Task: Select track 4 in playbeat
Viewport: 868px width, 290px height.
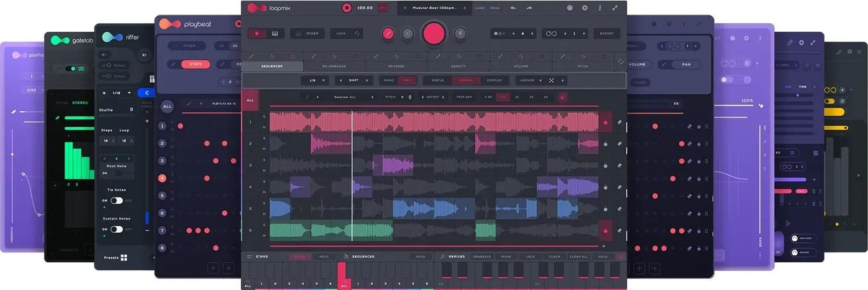Action: coord(163,178)
